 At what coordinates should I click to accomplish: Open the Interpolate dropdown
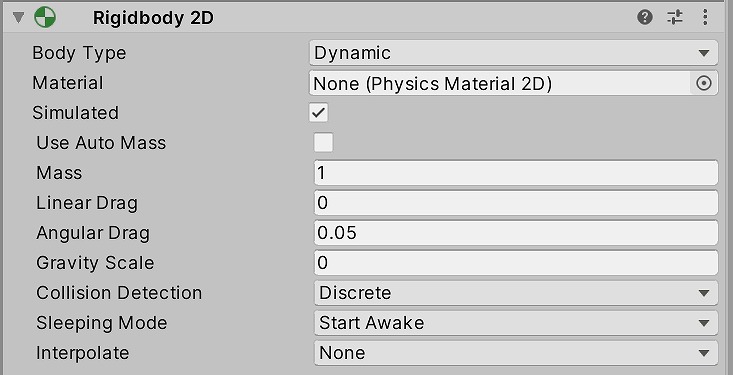click(x=516, y=353)
